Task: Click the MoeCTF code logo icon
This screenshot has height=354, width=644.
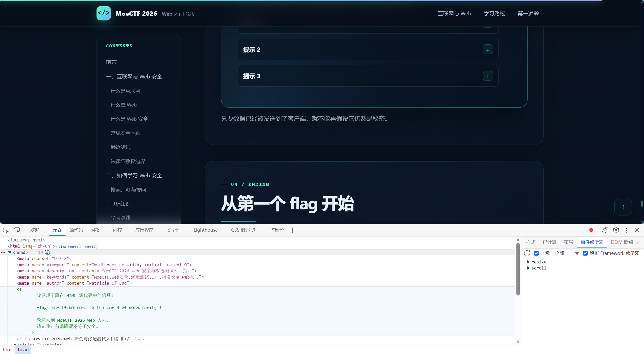Action: coord(104,13)
